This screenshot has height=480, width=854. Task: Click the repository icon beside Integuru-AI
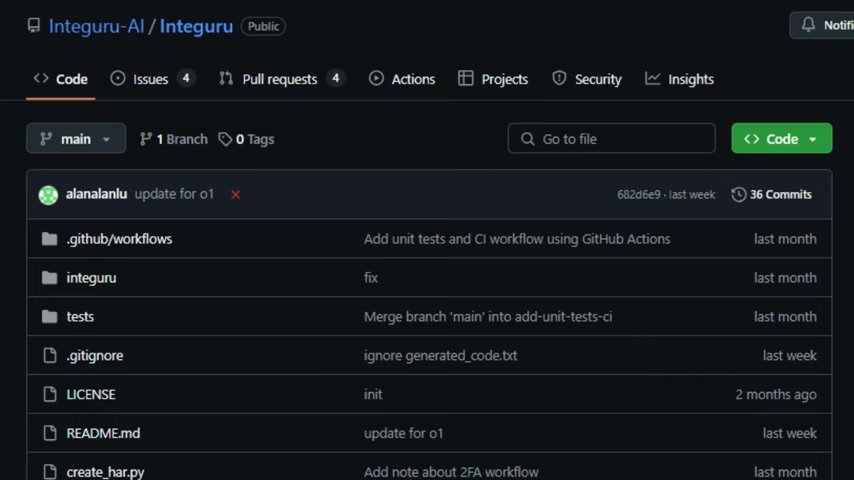tap(34, 26)
